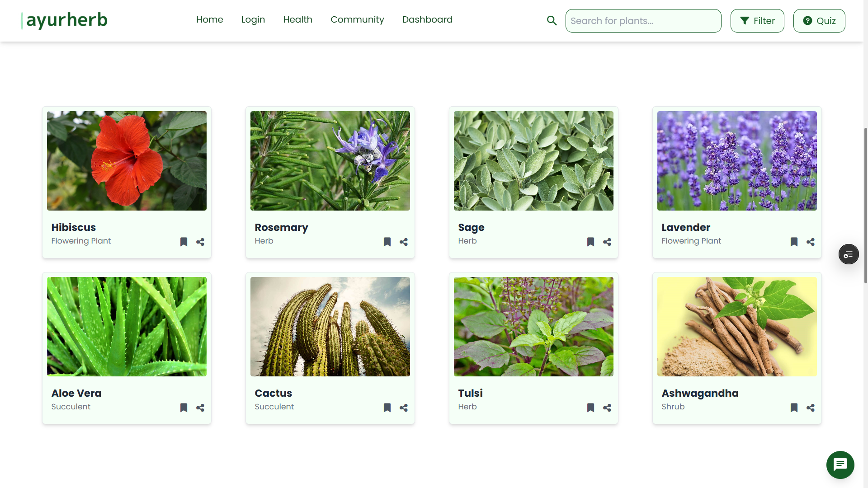Image resolution: width=868 pixels, height=488 pixels.
Task: View the Sage plant image
Action: (x=533, y=160)
